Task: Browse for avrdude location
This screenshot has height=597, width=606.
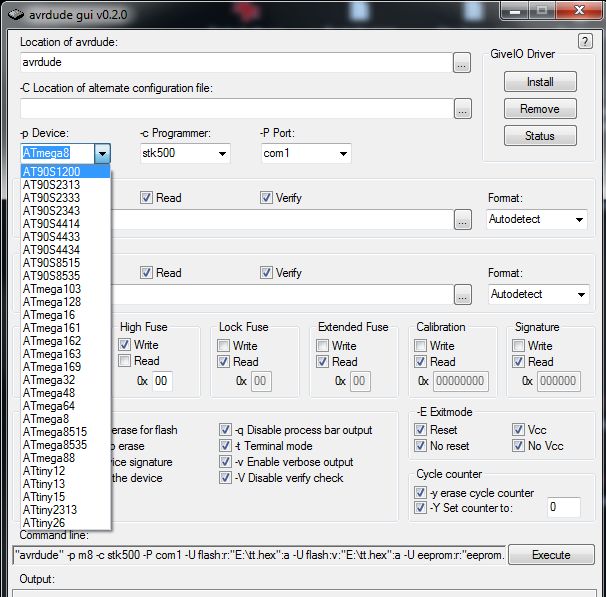Action: tap(462, 63)
